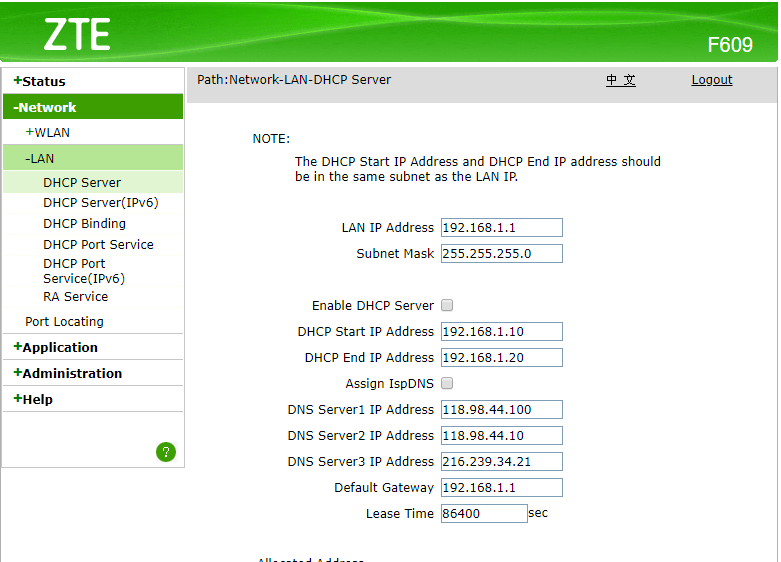Edit the DHCP Start IP Address field
Screen dimensions: 781x562
coord(502,331)
